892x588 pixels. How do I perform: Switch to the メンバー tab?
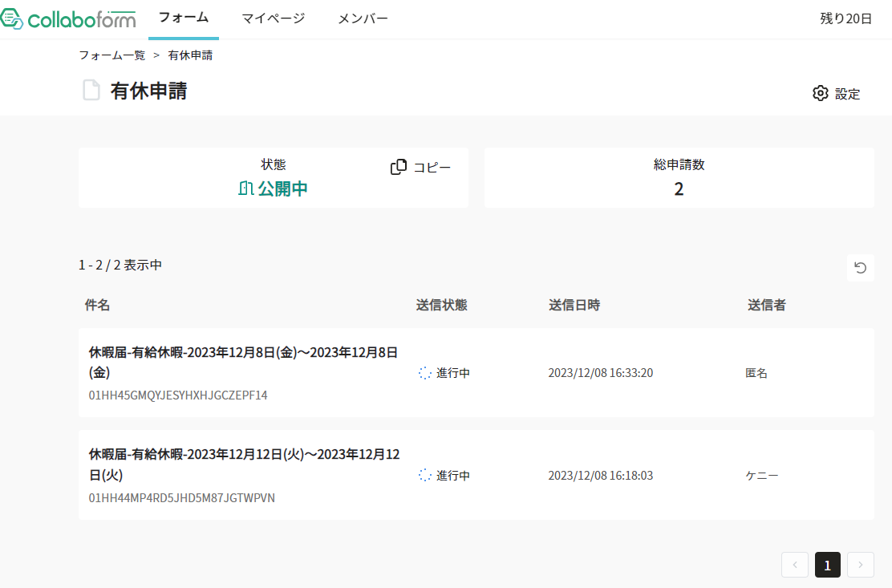[x=363, y=18]
